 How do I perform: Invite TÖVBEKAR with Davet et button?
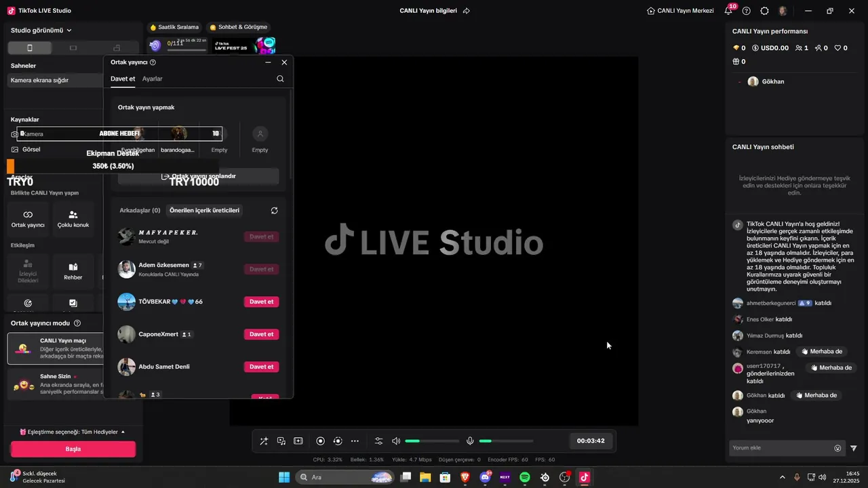[x=261, y=302]
